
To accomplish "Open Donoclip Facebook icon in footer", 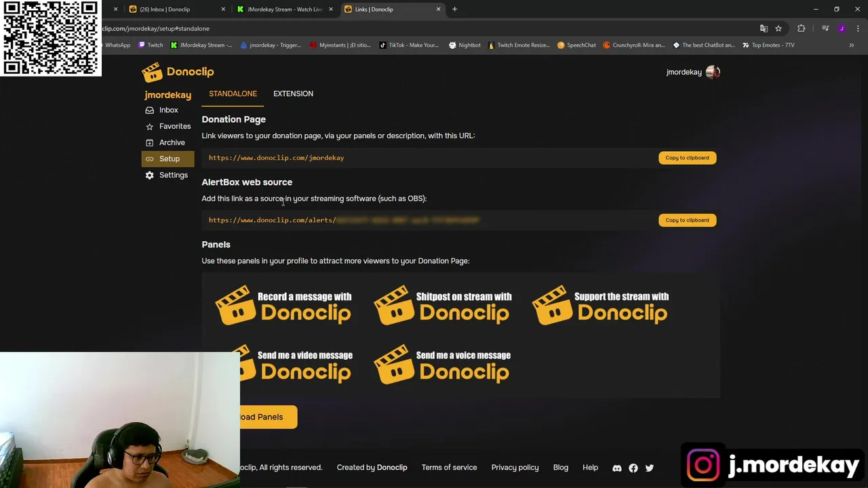I will pyautogui.click(x=633, y=468).
